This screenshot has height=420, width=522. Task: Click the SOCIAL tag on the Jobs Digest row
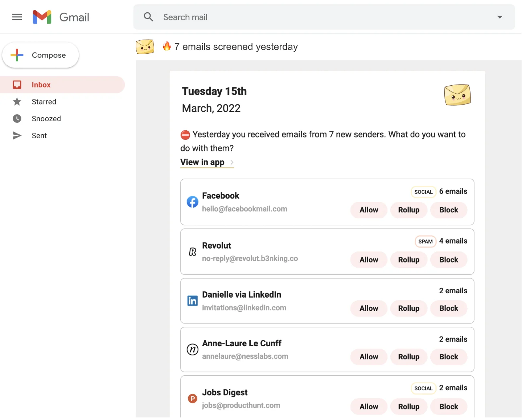pos(423,388)
